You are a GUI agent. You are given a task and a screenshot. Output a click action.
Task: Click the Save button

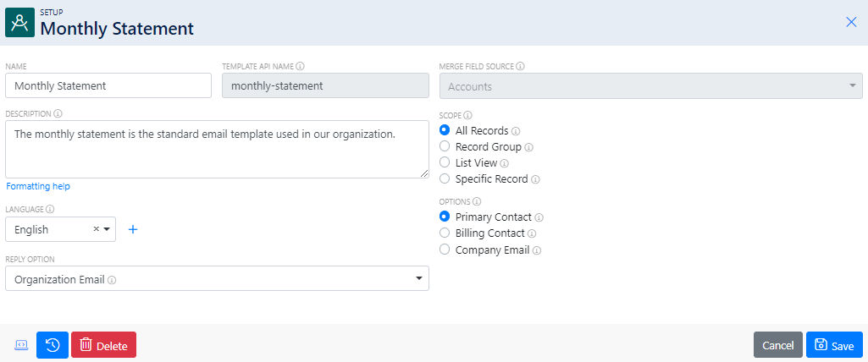coord(834,345)
